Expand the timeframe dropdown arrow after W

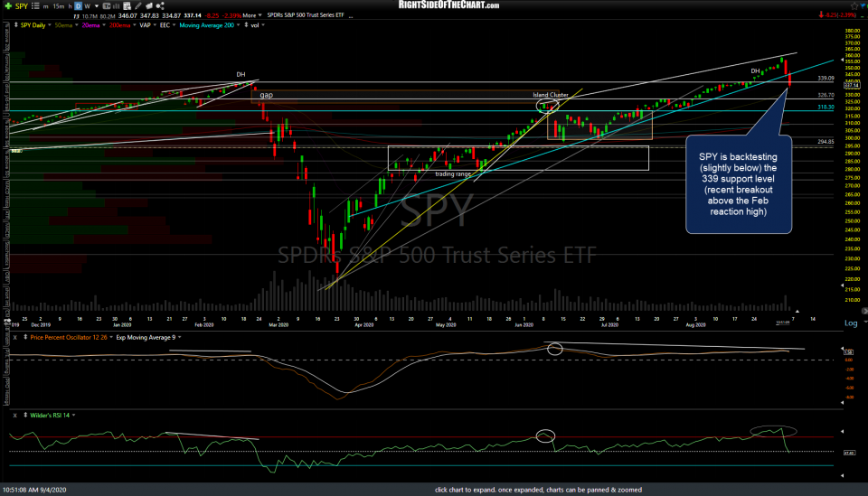(x=97, y=6)
